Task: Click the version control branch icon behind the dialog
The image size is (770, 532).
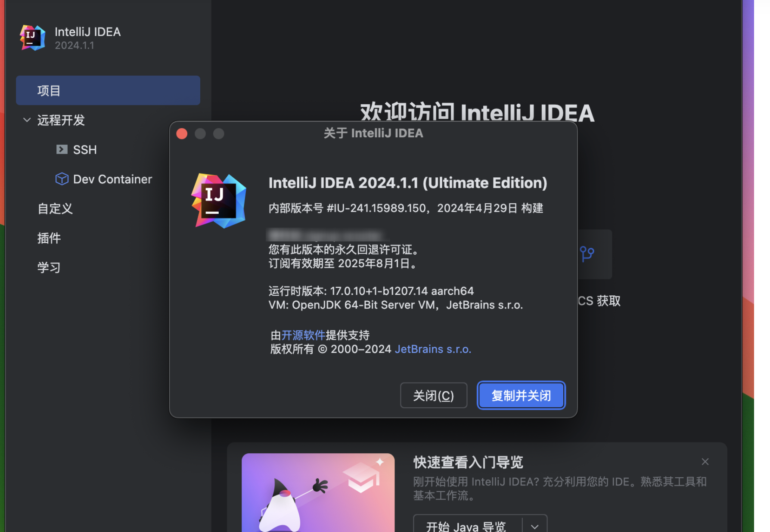Action: click(x=587, y=254)
